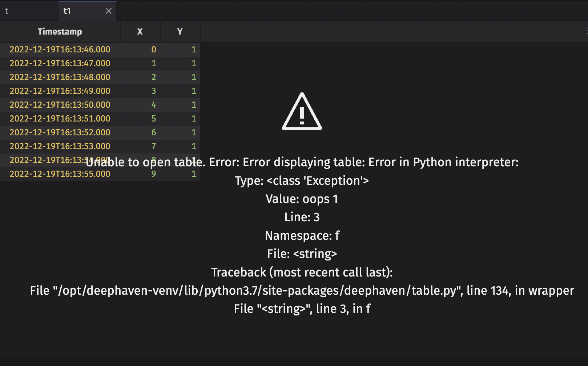Click the X cell containing 5
This screenshot has width=588, height=366.
[x=153, y=119]
